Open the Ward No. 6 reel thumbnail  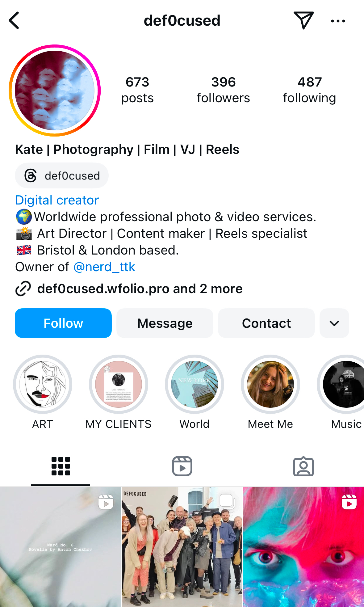(60, 547)
